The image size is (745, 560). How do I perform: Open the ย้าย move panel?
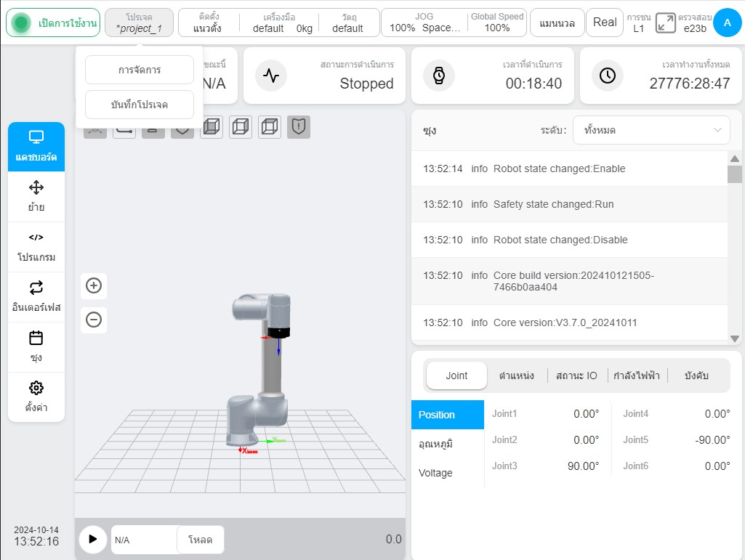(x=36, y=196)
